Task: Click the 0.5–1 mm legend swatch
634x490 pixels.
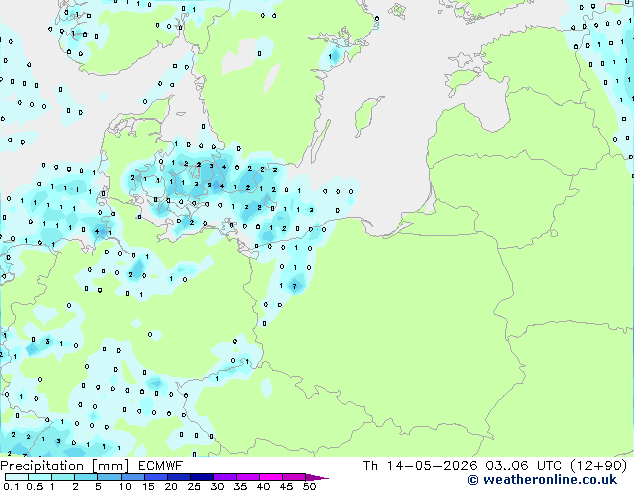Action: (x=40, y=477)
